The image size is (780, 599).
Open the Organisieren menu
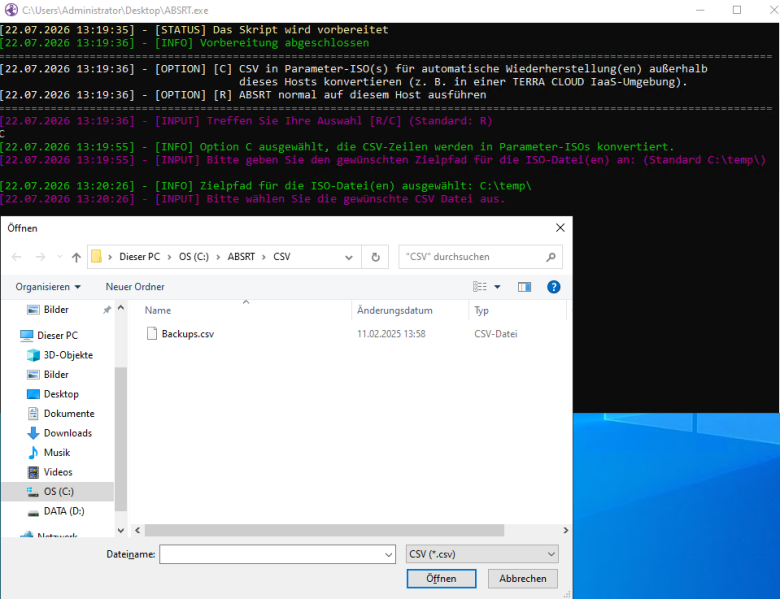coord(48,287)
